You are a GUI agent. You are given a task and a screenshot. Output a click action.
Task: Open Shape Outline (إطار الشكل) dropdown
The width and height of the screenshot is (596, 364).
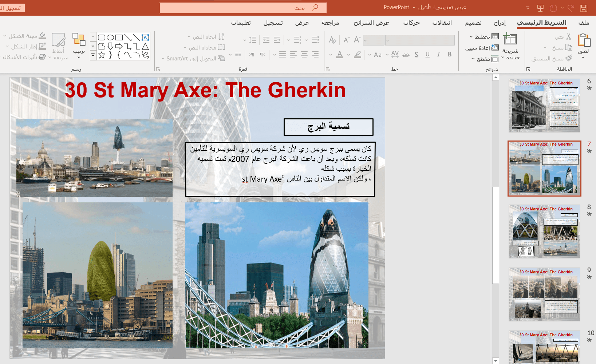coord(26,47)
